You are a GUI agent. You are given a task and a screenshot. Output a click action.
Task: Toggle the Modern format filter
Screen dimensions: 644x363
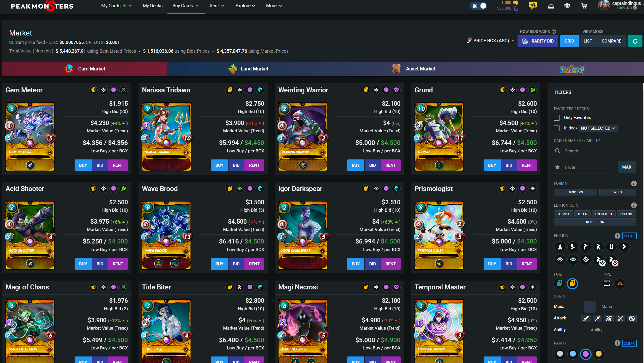[576, 192]
